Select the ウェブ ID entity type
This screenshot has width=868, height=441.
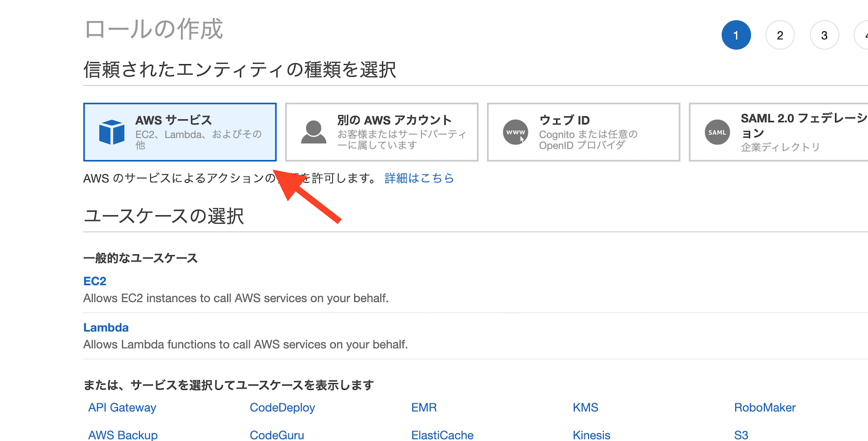(x=583, y=132)
